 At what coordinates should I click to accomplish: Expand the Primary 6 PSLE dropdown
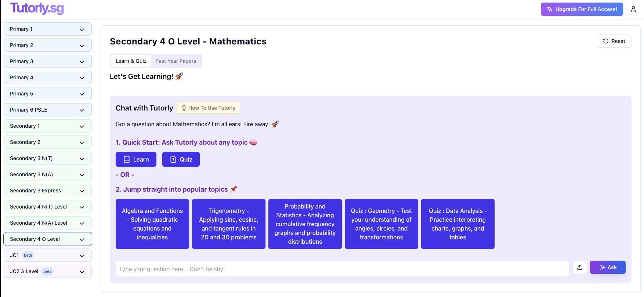(48, 110)
